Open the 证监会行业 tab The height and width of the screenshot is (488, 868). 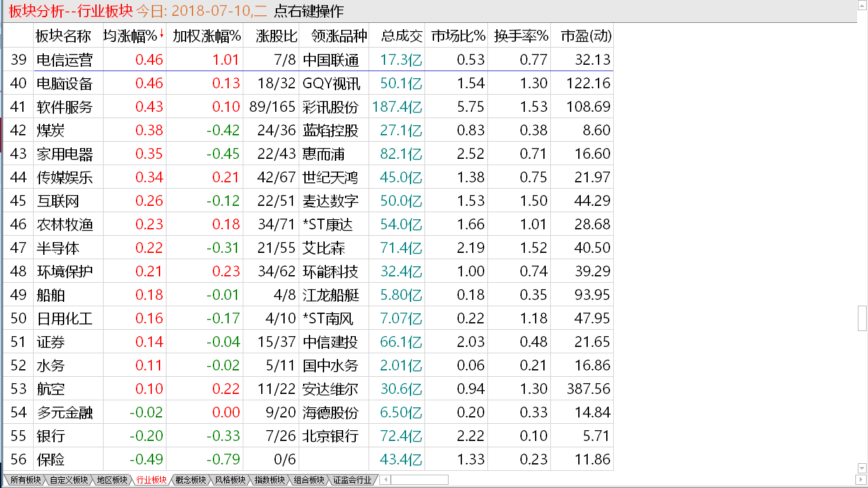[x=351, y=480]
